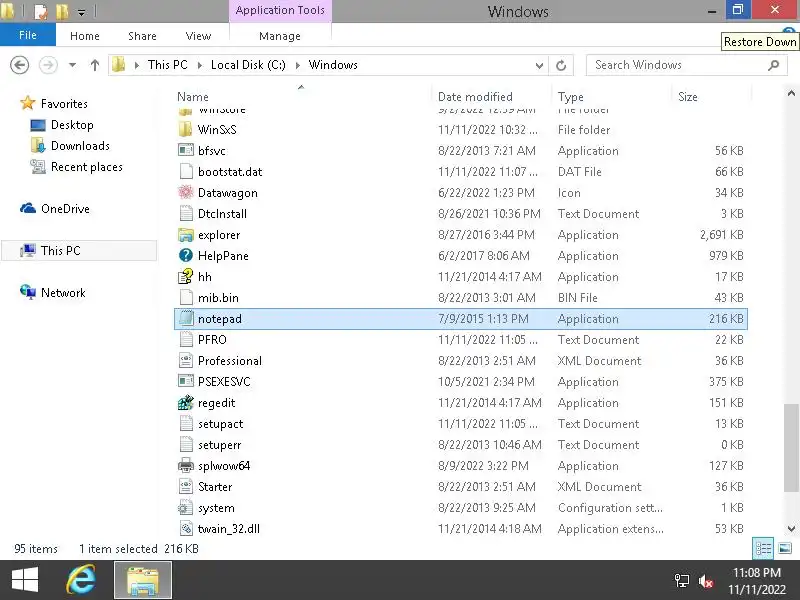Image resolution: width=800 pixels, height=600 pixels.
Task: Click the search magnifier icon
Action: click(x=773, y=65)
